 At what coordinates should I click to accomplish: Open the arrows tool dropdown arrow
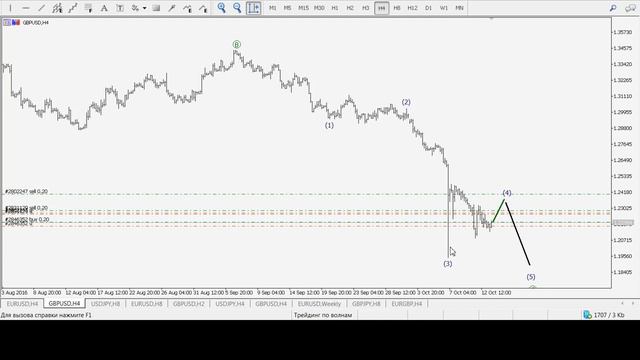tap(144, 8)
